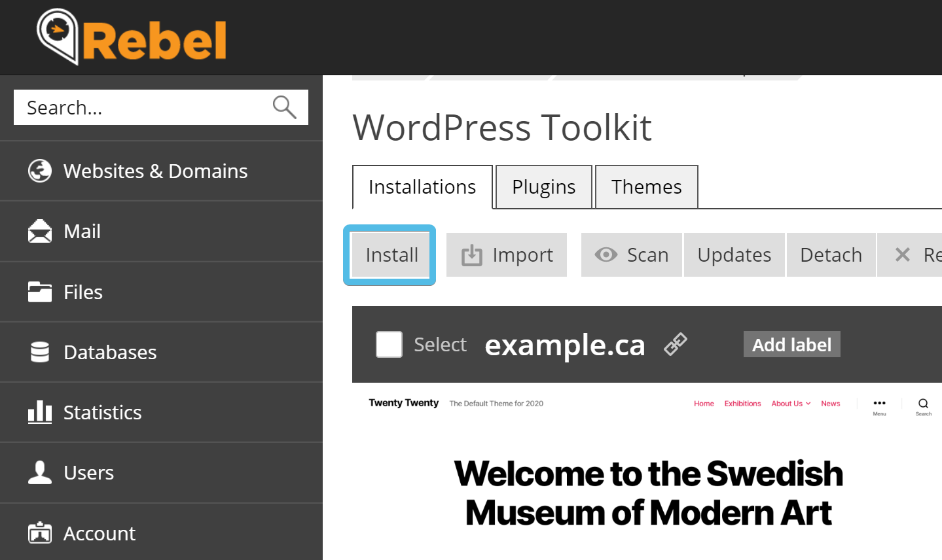Click the folder Files icon
Screen dimensions: 942x560
tap(40, 292)
